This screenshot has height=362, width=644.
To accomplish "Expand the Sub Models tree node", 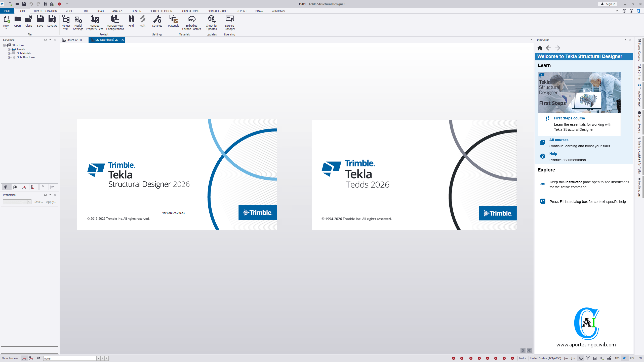I will click(x=9, y=53).
